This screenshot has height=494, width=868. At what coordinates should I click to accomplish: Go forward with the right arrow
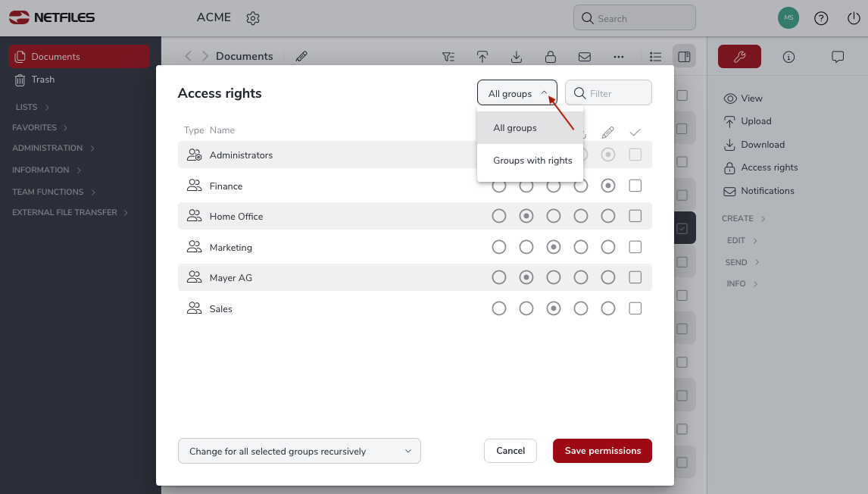205,56
